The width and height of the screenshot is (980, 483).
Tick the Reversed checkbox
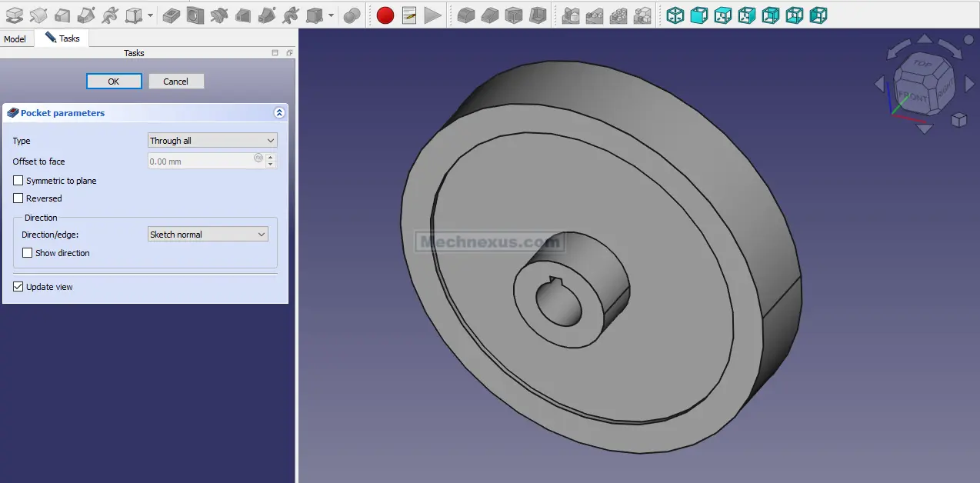(x=18, y=198)
